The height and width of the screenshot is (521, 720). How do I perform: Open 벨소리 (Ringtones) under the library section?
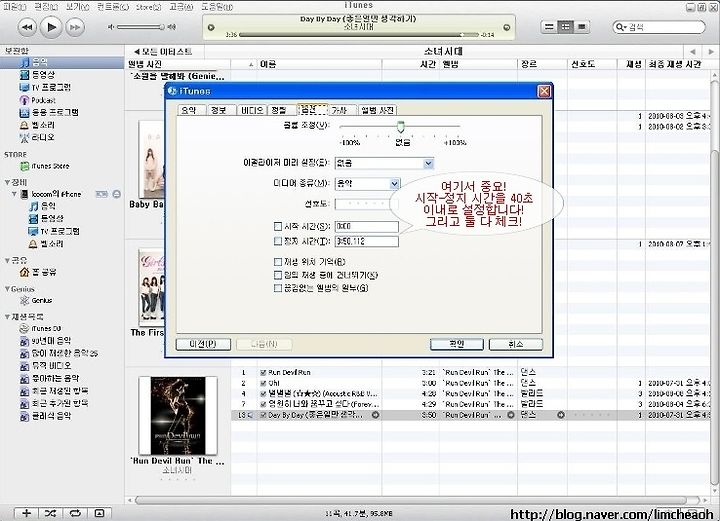pos(38,125)
